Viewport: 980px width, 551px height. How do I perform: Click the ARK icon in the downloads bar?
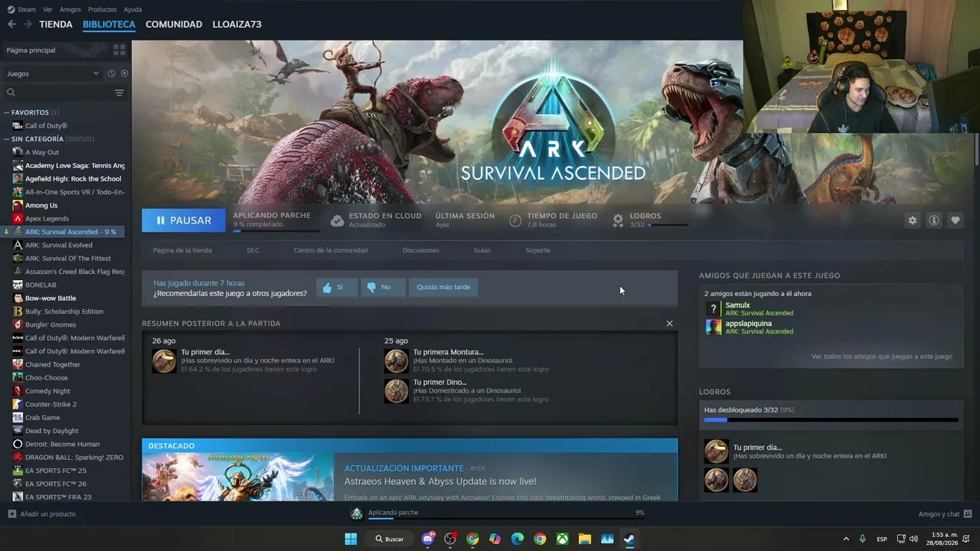[x=356, y=514]
